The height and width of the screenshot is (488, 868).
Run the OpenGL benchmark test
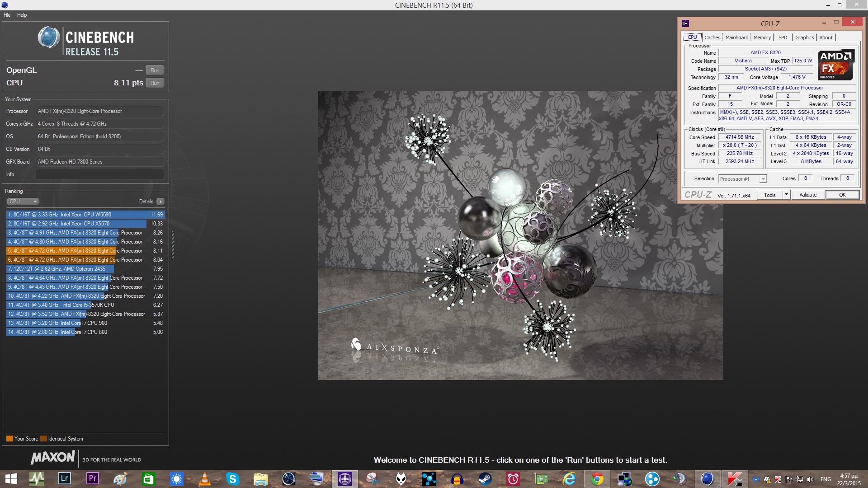[155, 70]
